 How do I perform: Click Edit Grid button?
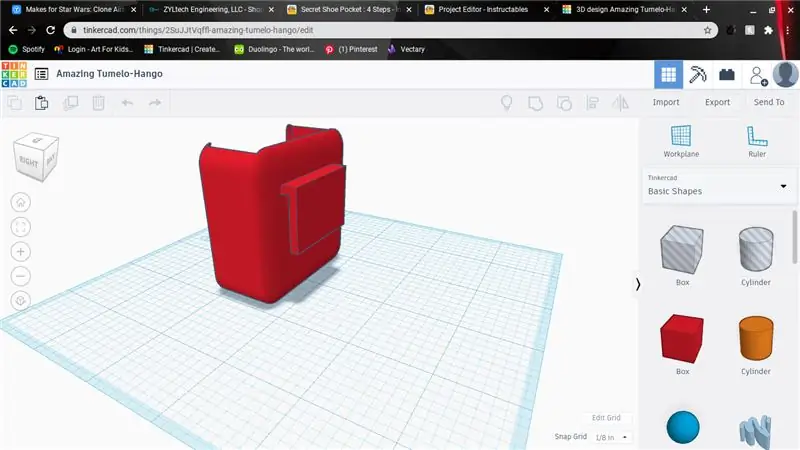tap(606, 417)
